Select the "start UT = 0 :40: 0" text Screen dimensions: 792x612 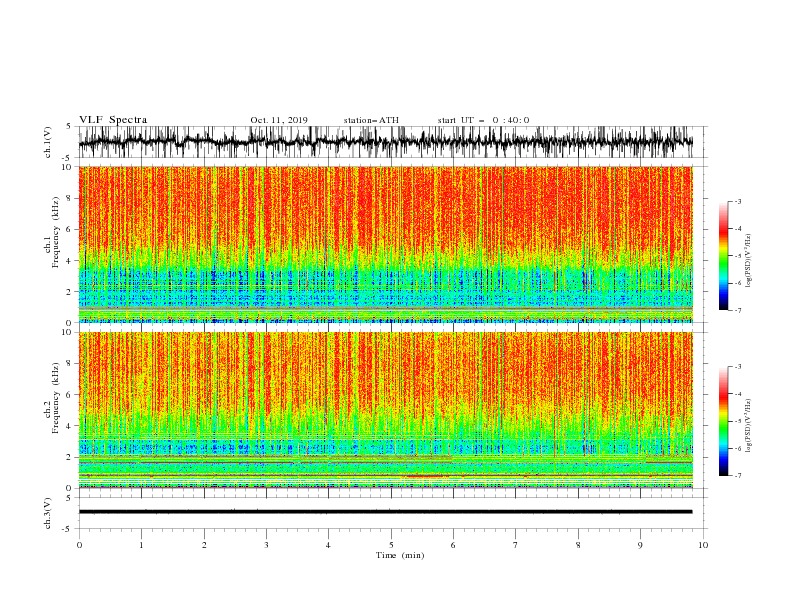tap(483, 120)
